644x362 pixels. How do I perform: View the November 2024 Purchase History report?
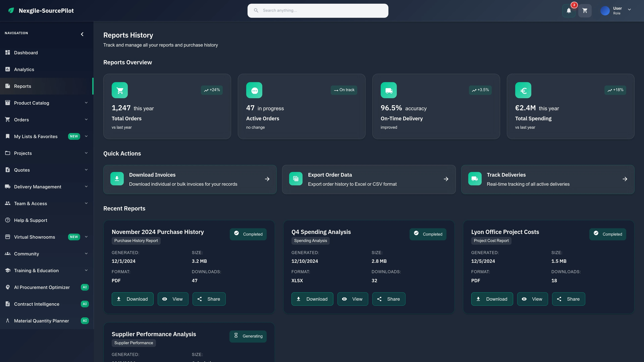[173, 299]
